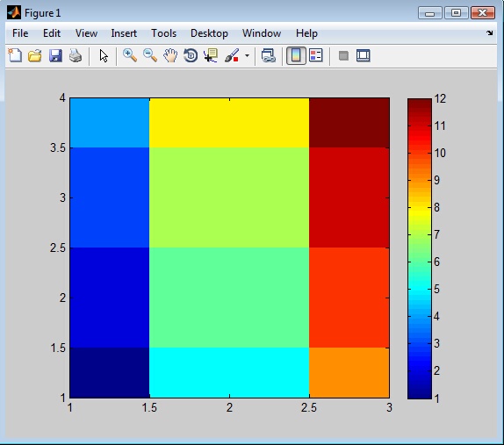Click the Hide Plot Tools button
The width and height of the screenshot is (504, 445).
click(343, 55)
